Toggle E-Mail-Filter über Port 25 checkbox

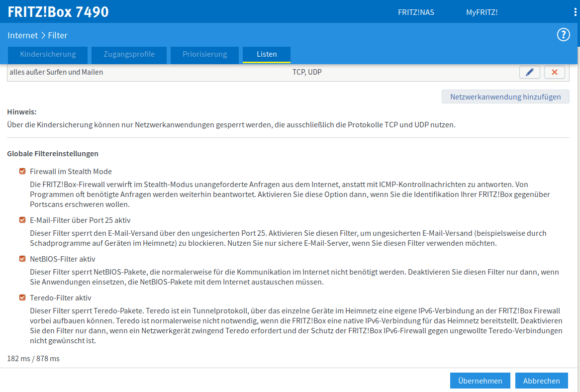click(22, 220)
